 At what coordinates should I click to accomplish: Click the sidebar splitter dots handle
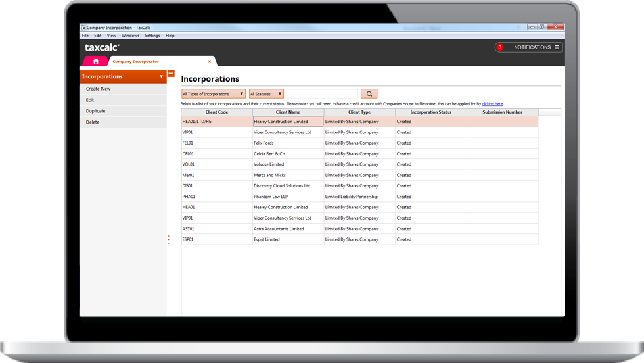click(168, 239)
